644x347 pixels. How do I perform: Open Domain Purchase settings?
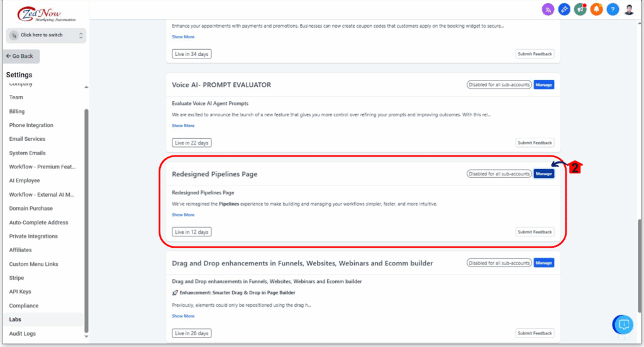pos(31,208)
